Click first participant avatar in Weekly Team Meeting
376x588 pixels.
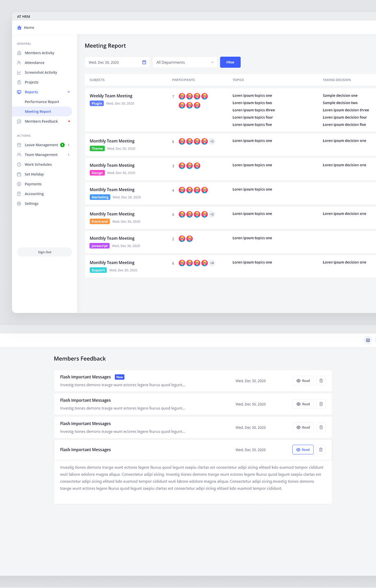coord(182,96)
